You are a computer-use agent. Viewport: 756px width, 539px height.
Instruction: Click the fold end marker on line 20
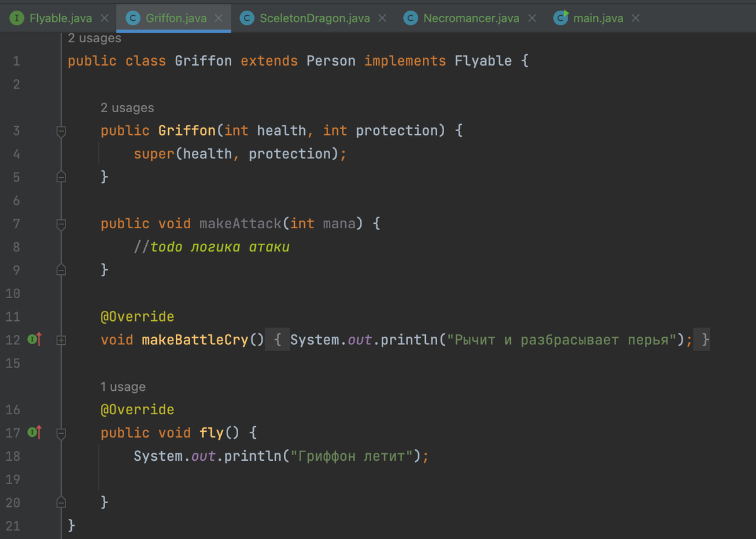pos(61,502)
